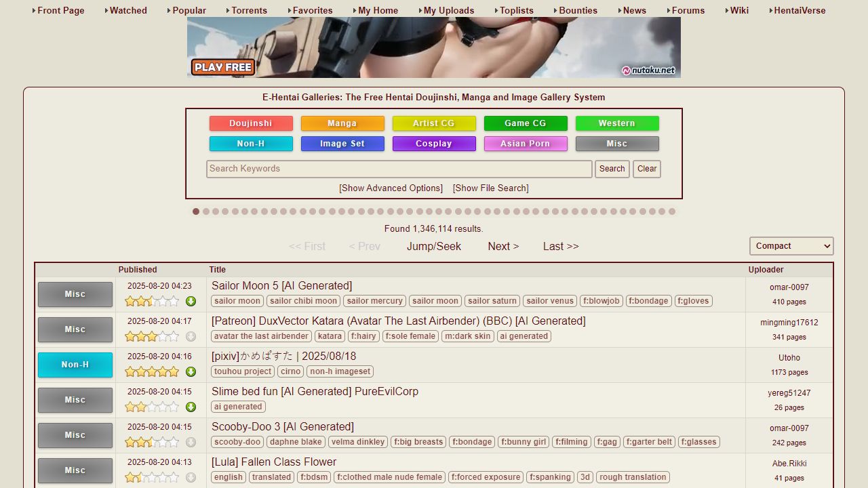868x488 pixels.
Task: Click the touhou project tag
Action: click(243, 371)
